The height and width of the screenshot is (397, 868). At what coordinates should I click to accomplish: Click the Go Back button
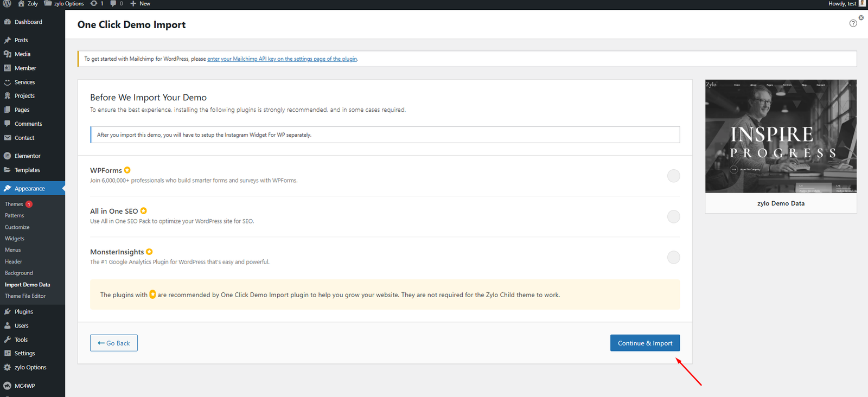click(114, 343)
